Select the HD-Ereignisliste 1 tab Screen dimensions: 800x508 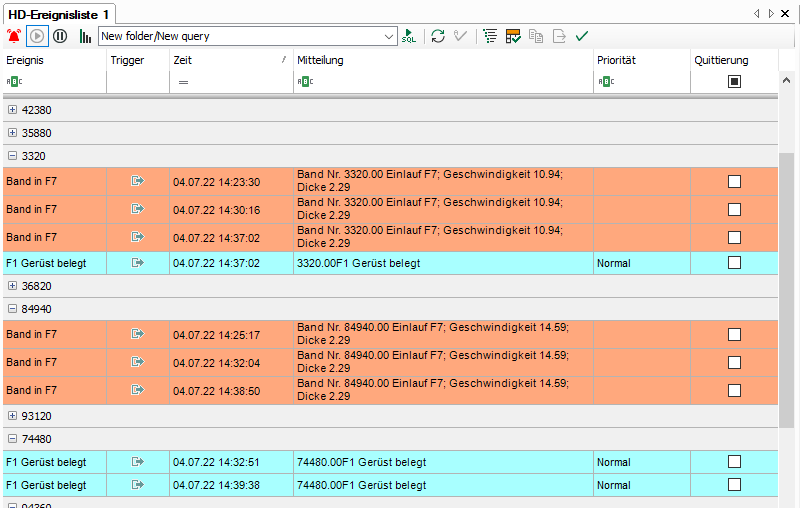[x=59, y=13]
